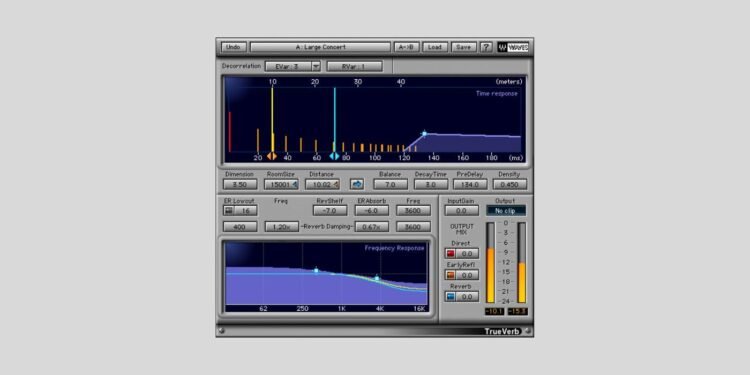Viewport: 750px width, 375px height.
Task: Reset the 'No clip' output indicator
Action: point(506,210)
